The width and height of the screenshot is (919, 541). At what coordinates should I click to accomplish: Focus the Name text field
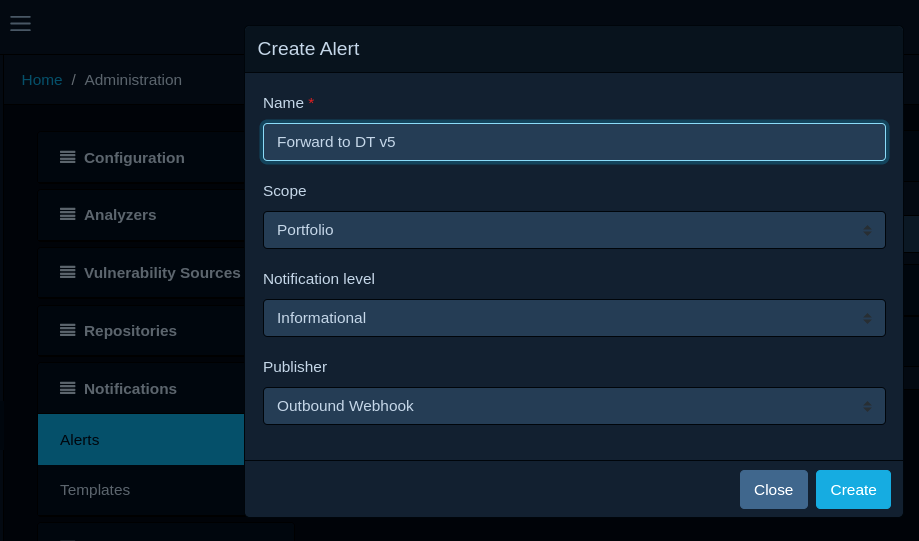point(574,142)
